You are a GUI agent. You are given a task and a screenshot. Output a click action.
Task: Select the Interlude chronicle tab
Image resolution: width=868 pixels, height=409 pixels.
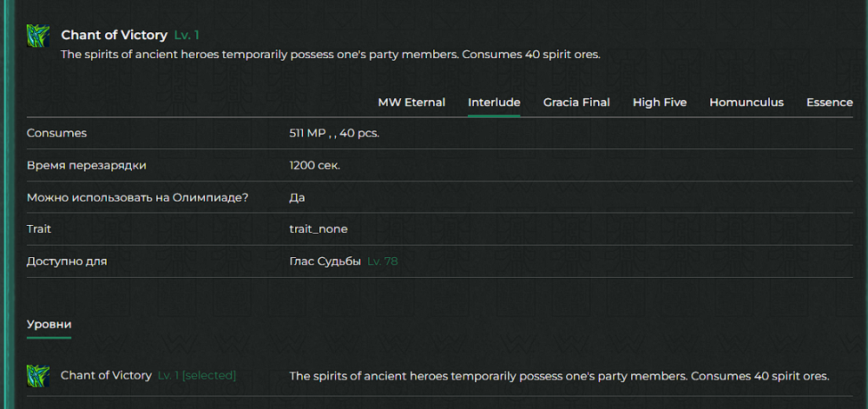click(x=494, y=102)
